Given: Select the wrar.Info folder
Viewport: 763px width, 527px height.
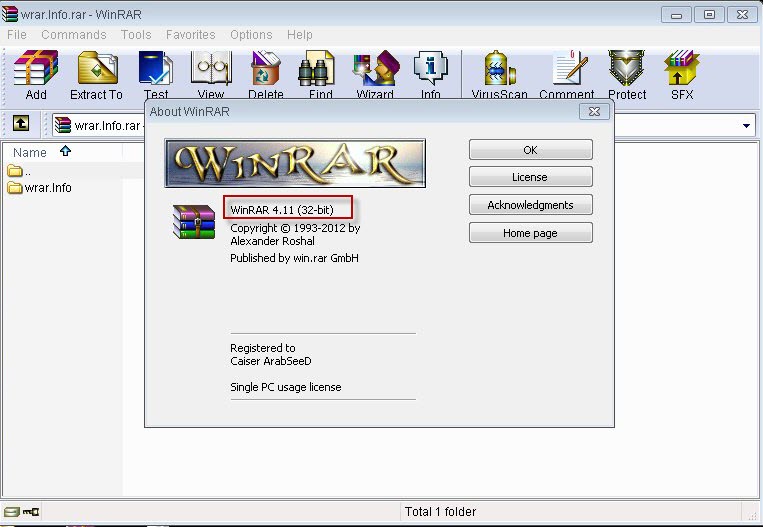Looking at the screenshot, I should pos(40,187).
